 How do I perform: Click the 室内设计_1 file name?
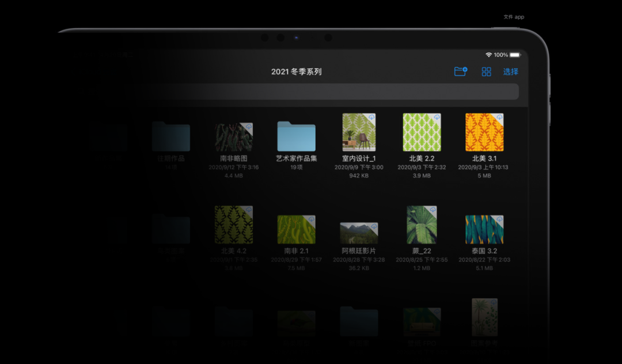pyautogui.click(x=359, y=158)
